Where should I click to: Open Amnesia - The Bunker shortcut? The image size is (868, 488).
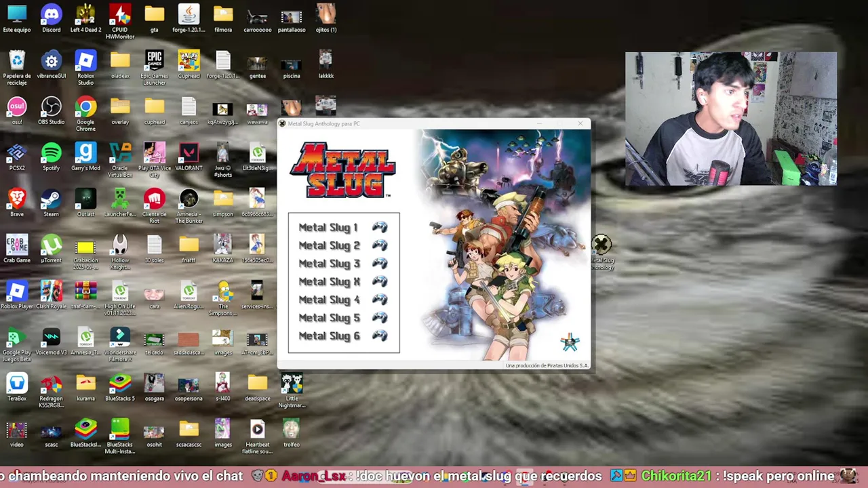[189, 206]
